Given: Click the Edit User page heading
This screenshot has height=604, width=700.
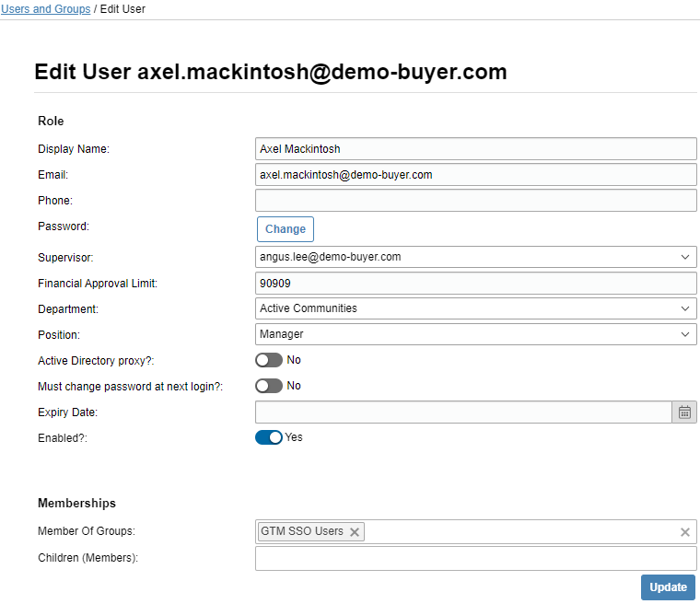Looking at the screenshot, I should coord(271,72).
